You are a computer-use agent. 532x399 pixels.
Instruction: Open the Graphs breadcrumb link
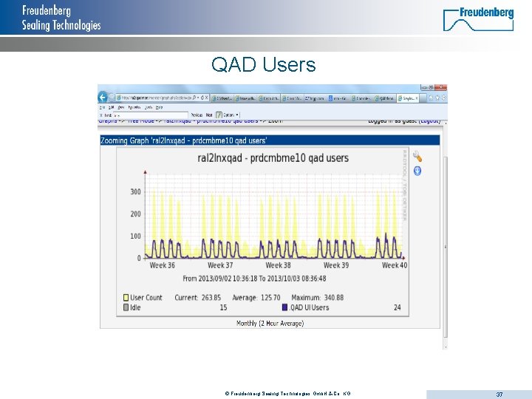coord(108,120)
